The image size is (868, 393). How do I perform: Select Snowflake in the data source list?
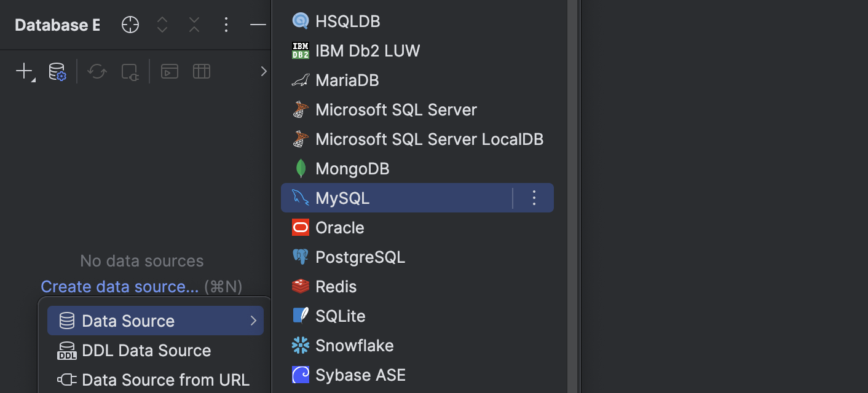[354, 345]
